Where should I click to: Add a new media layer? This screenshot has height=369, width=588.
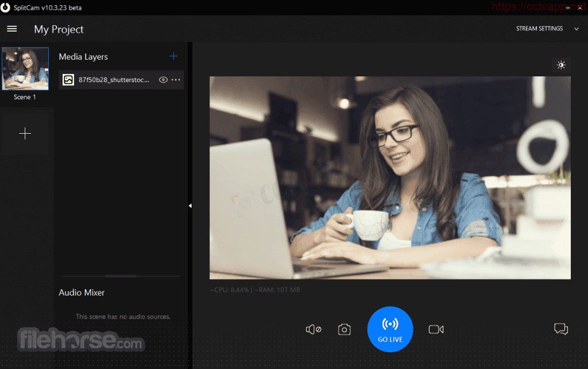pos(173,57)
